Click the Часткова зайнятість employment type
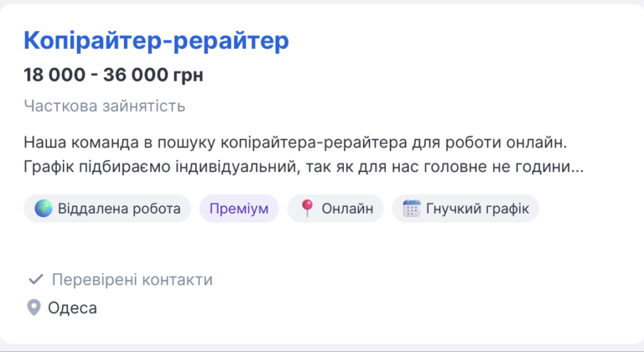The height and width of the screenshot is (352, 644). 104,106
